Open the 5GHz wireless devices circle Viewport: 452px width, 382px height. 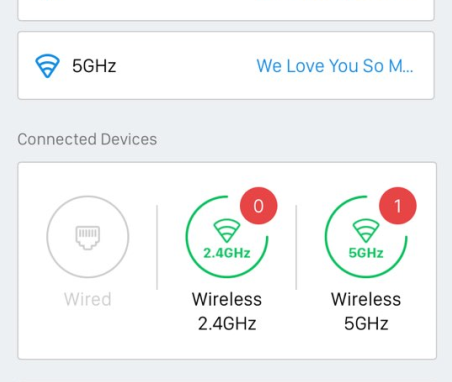[x=366, y=236]
